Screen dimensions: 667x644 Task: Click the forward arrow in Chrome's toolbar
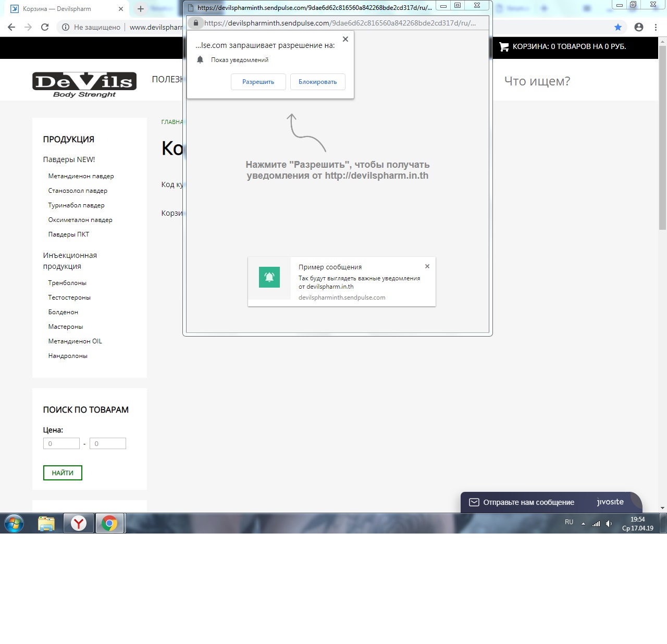pyautogui.click(x=28, y=27)
